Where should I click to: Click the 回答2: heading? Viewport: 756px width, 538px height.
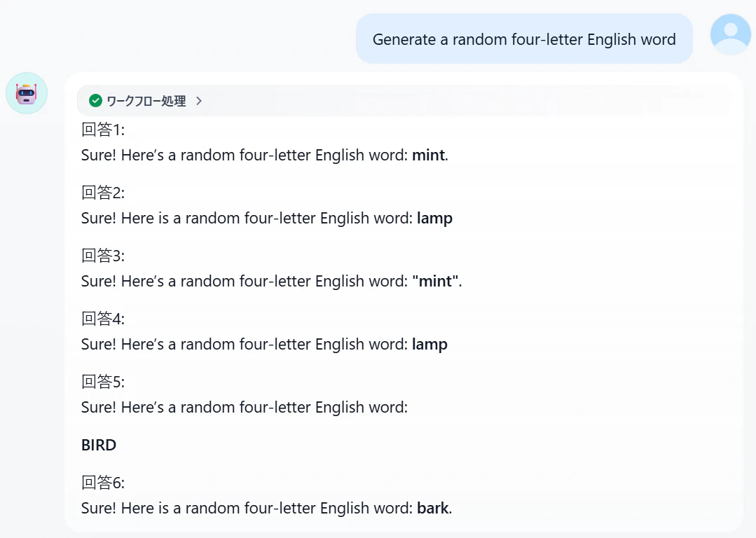tap(103, 193)
